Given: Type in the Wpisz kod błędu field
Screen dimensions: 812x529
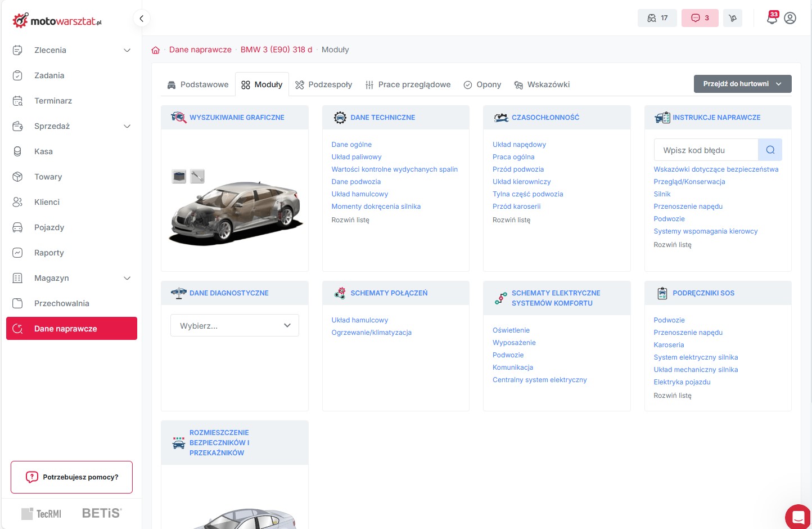Looking at the screenshot, I should pos(706,150).
